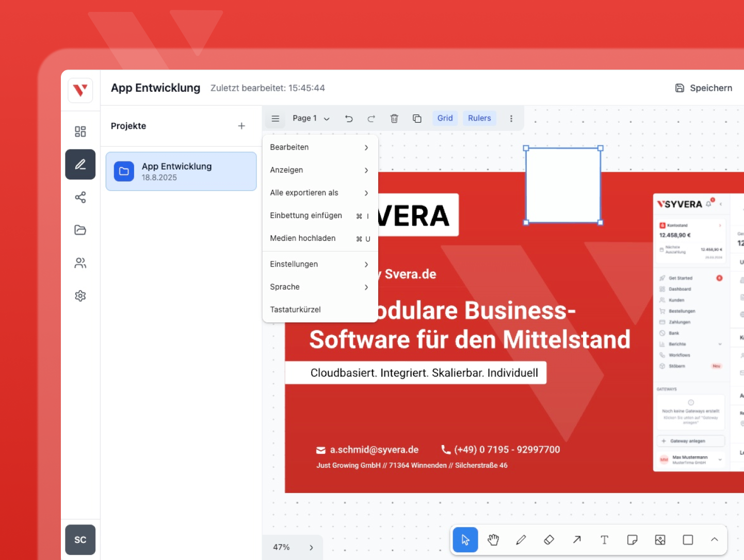Toggle the Rulers display option
744x560 pixels.
click(479, 118)
